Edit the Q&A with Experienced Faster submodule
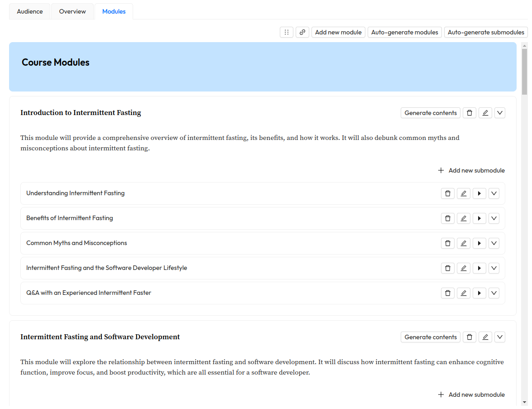Viewport: 532px width, 409px height. click(x=464, y=293)
